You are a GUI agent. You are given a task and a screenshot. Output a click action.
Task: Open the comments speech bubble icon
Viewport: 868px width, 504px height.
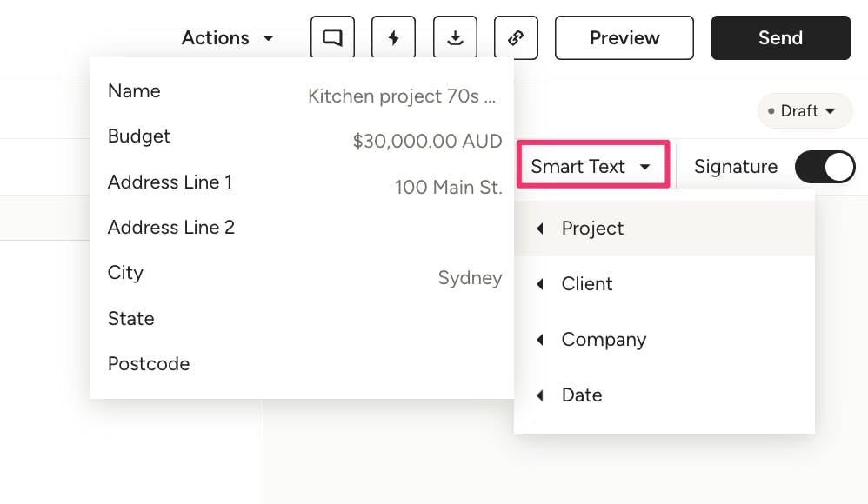coord(332,37)
